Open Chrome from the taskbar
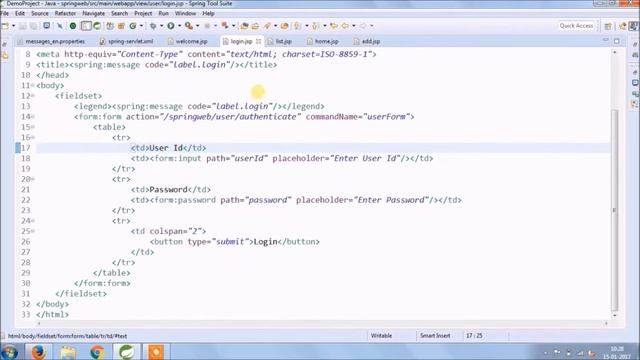 (97, 351)
